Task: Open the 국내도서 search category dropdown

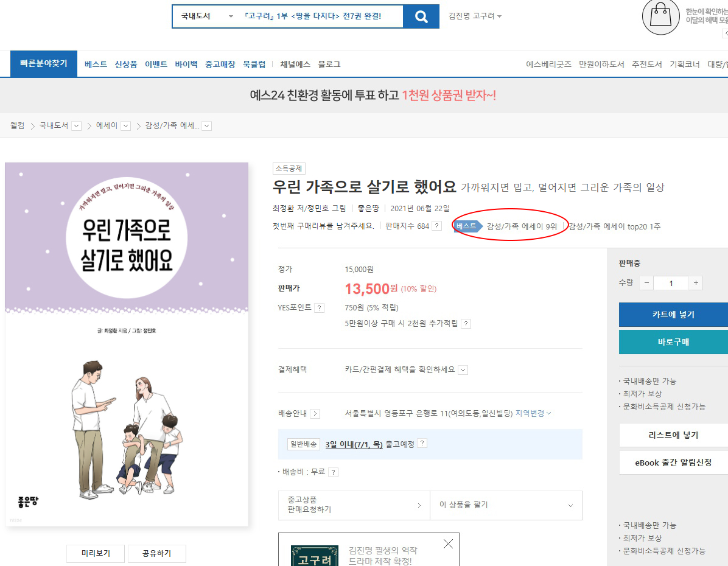Action: click(x=206, y=16)
